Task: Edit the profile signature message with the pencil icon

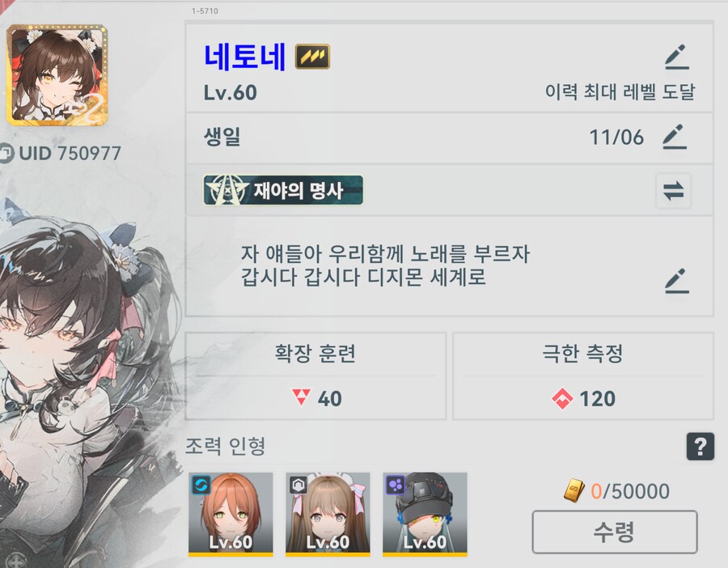Action: coord(677,281)
